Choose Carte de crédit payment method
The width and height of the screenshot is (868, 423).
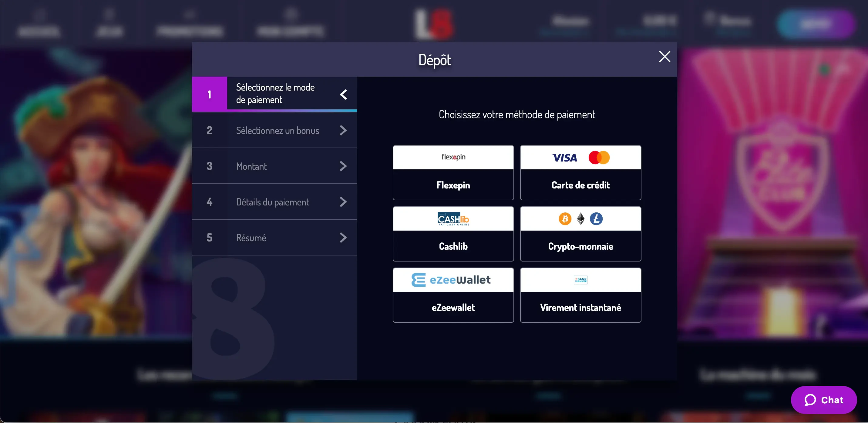(580, 173)
